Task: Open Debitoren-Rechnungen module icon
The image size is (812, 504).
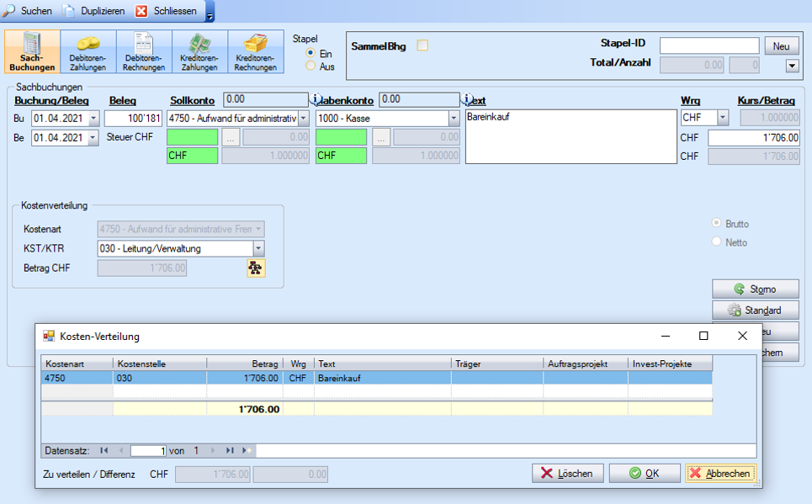Action: 144,52
